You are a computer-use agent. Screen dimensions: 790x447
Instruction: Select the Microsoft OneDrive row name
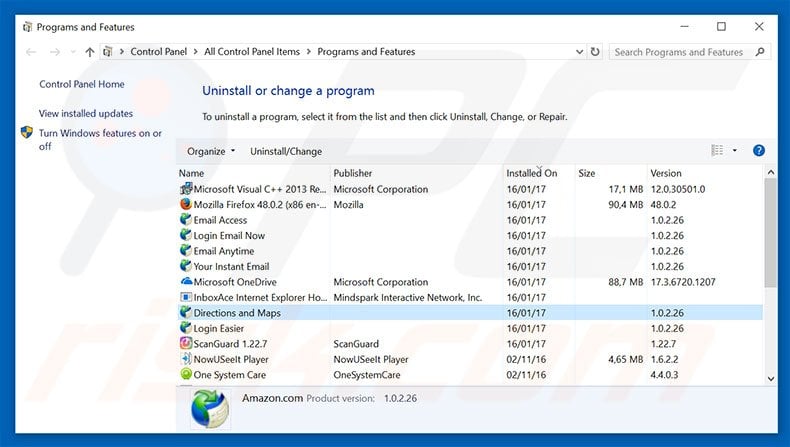coord(235,282)
